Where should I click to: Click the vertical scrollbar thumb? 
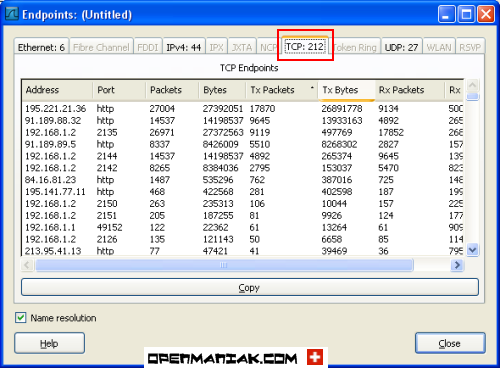pyautogui.click(x=473, y=97)
